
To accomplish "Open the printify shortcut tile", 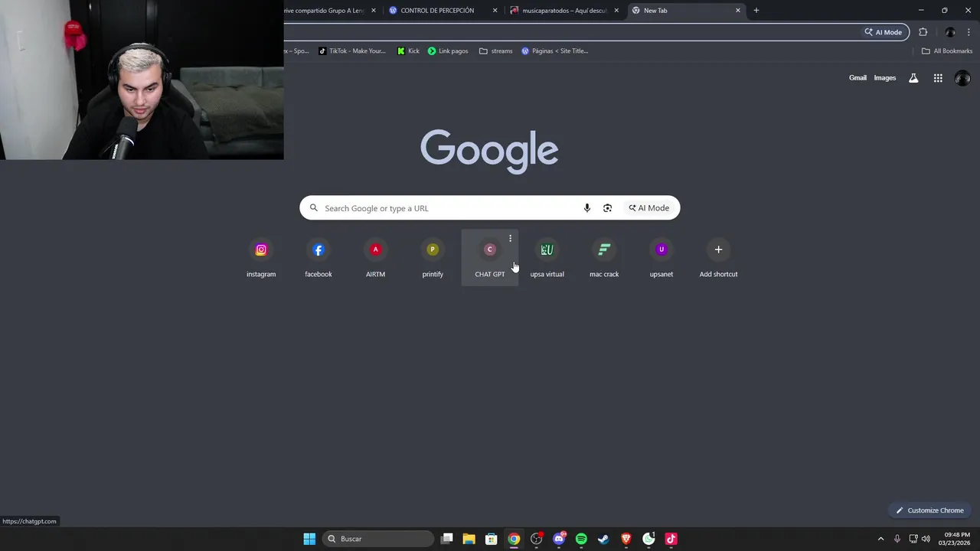I will click(433, 258).
